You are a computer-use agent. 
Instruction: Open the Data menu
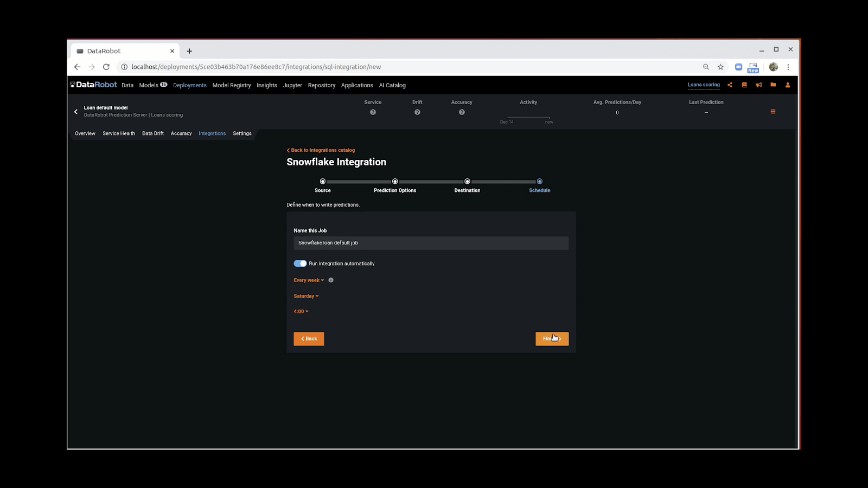[x=127, y=85]
